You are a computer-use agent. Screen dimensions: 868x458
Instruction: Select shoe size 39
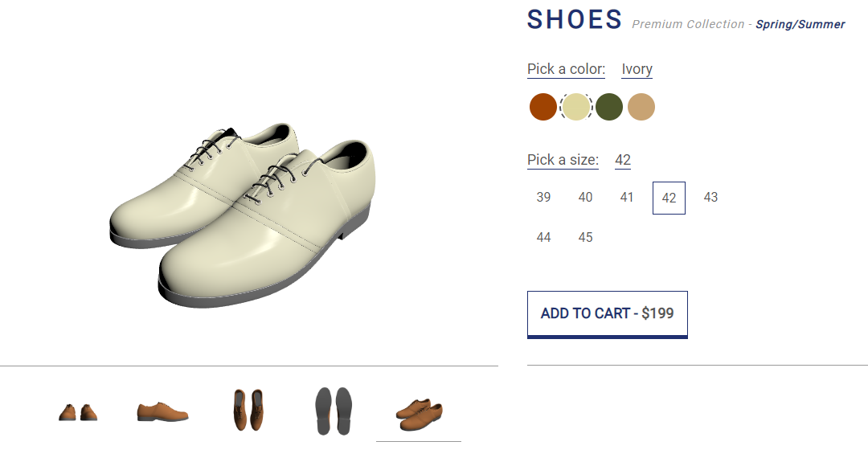point(544,198)
